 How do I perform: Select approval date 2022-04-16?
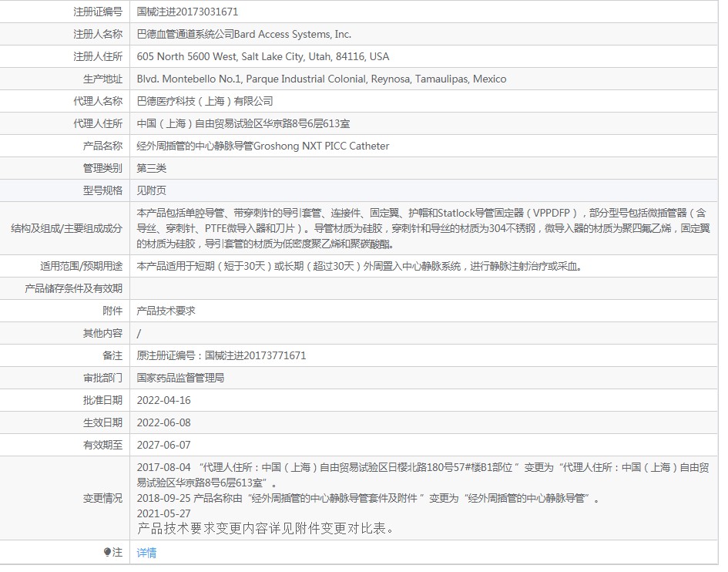[163, 400]
